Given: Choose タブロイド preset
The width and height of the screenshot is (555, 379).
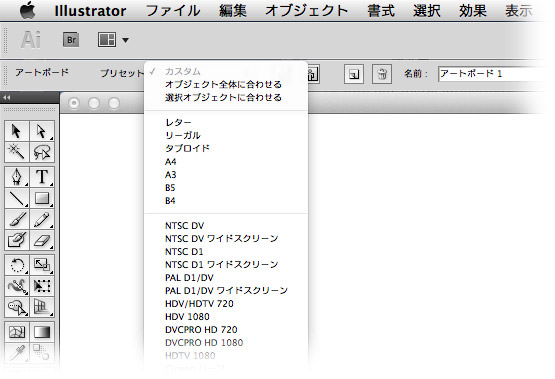Looking at the screenshot, I should point(226,149).
